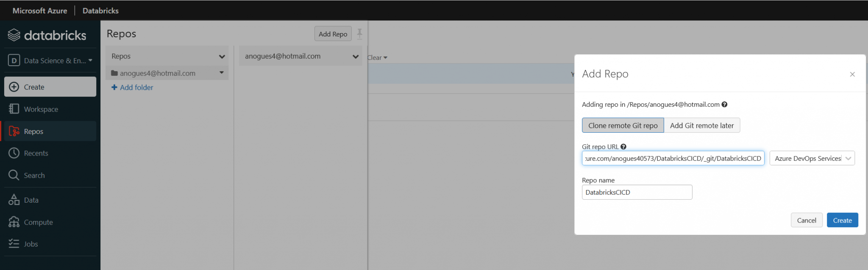The width and height of the screenshot is (868, 270).
Task: Click into the Repo name text field
Action: click(637, 192)
